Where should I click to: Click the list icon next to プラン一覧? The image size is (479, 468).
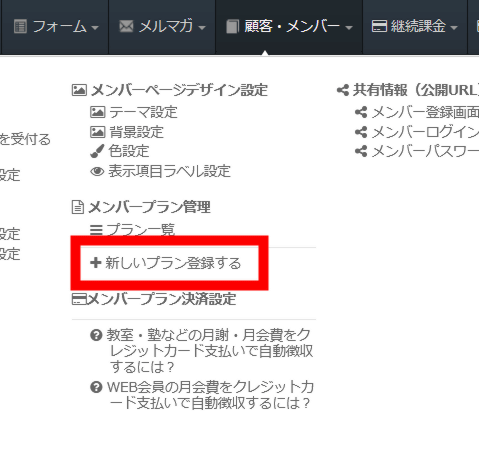coord(96,230)
